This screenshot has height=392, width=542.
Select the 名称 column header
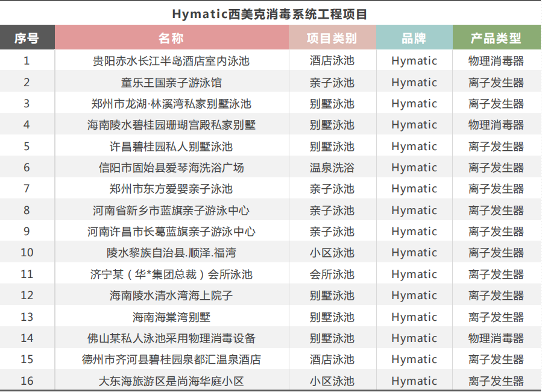coord(171,37)
